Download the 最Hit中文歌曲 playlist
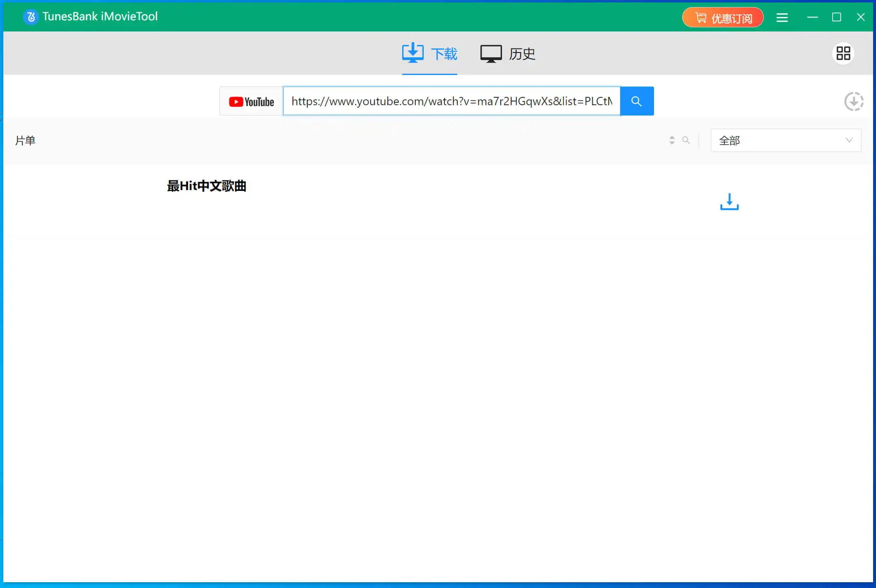 [729, 202]
